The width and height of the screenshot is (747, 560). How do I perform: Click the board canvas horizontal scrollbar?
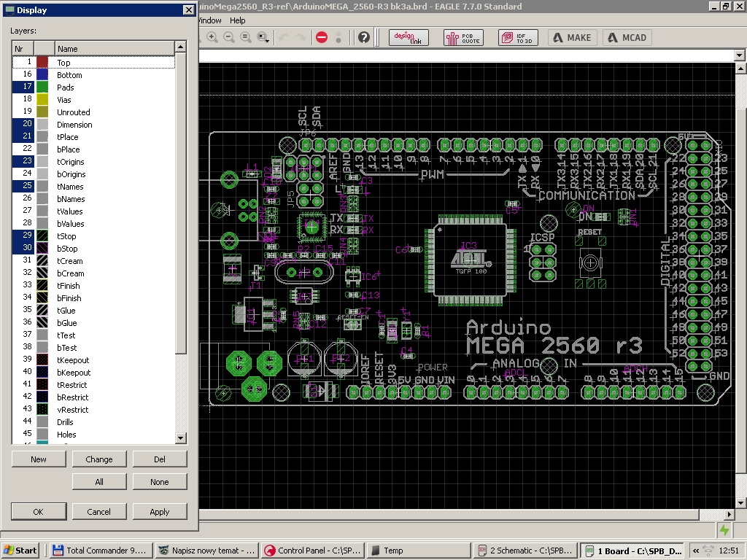point(449,514)
